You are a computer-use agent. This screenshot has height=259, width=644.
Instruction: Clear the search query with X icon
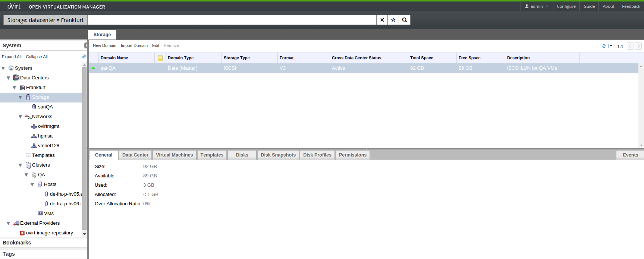click(382, 20)
